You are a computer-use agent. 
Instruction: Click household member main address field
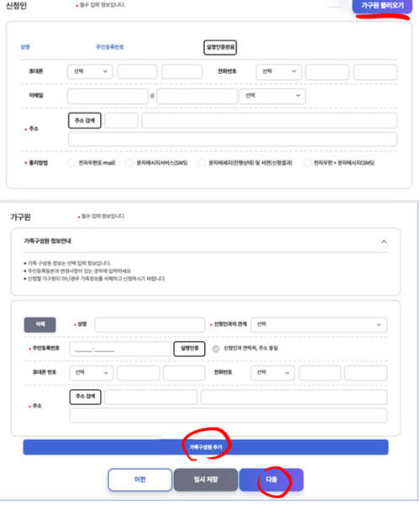pyautogui.click(x=294, y=397)
